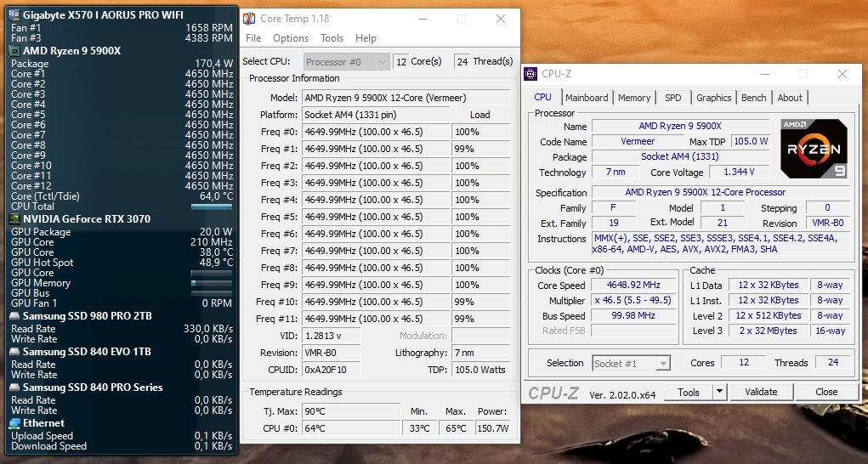Click the CPU-Z title bar icon
Image resolution: width=868 pixels, height=464 pixels.
tap(530, 74)
